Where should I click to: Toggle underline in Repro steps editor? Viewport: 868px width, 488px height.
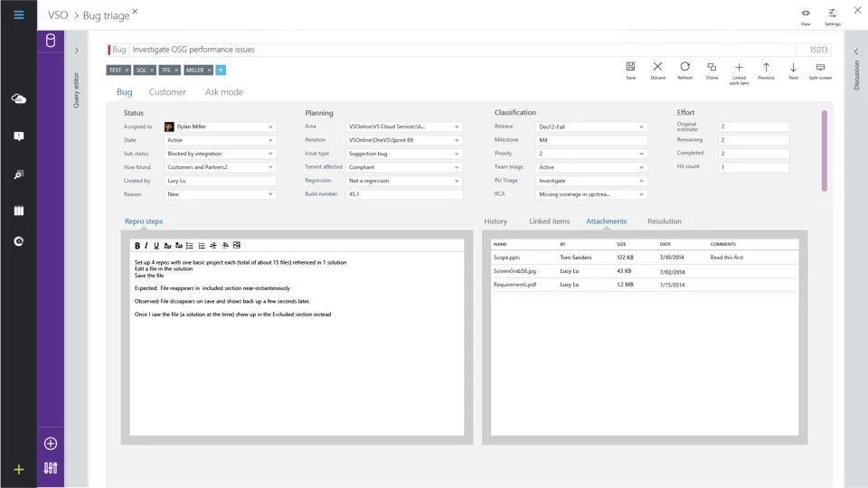point(156,246)
